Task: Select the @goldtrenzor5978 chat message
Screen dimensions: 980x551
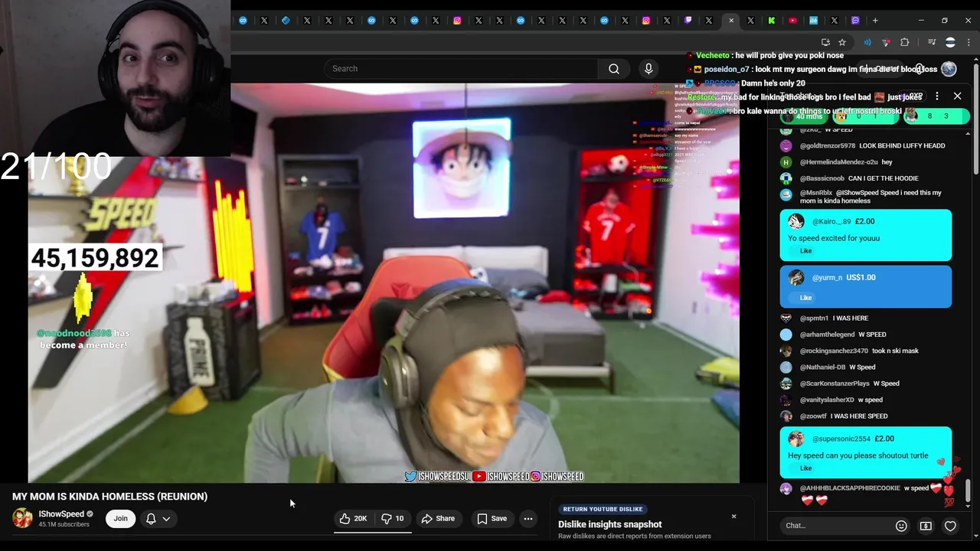Action: pyautogui.click(x=872, y=146)
